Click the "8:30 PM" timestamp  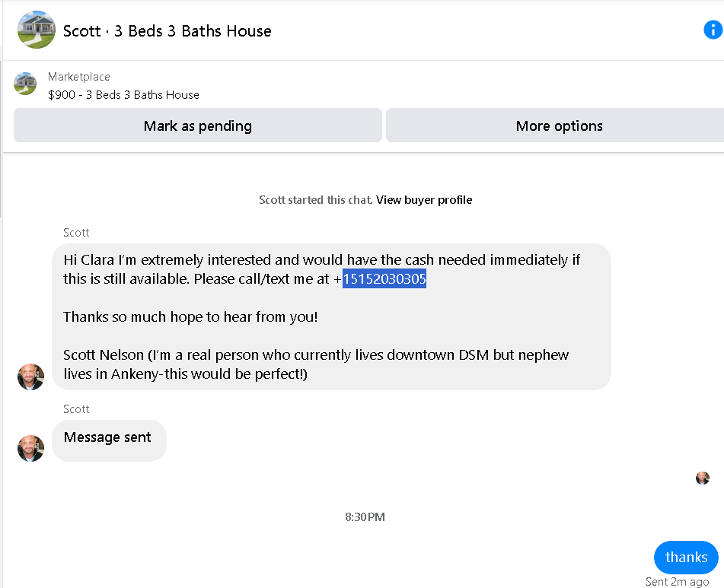point(365,517)
